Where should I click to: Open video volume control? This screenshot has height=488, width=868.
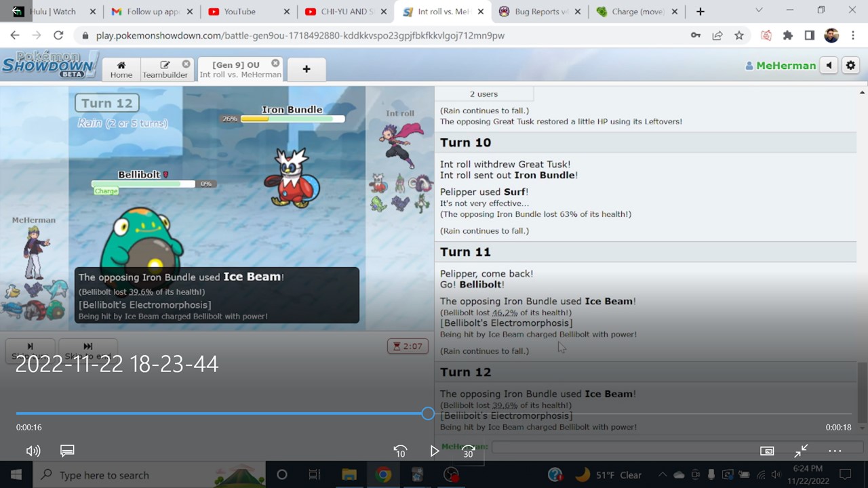click(33, 451)
